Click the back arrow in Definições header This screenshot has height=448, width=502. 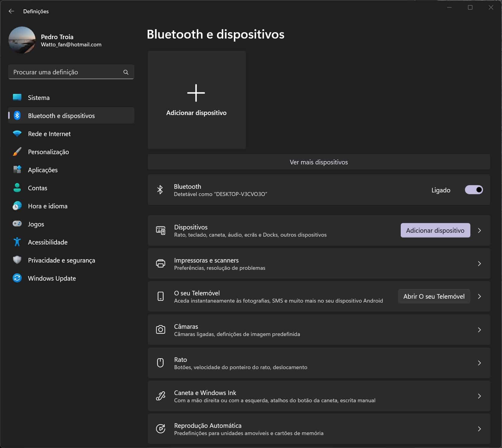(11, 11)
